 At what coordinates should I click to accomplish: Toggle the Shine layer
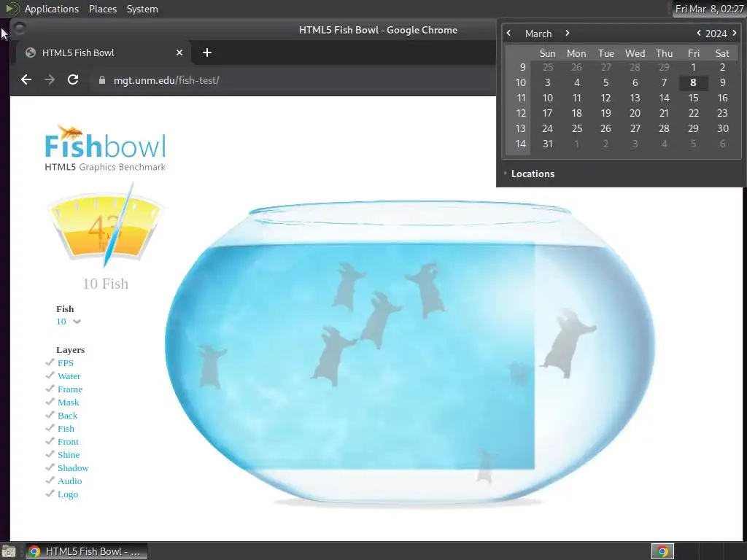pyautogui.click(x=68, y=455)
